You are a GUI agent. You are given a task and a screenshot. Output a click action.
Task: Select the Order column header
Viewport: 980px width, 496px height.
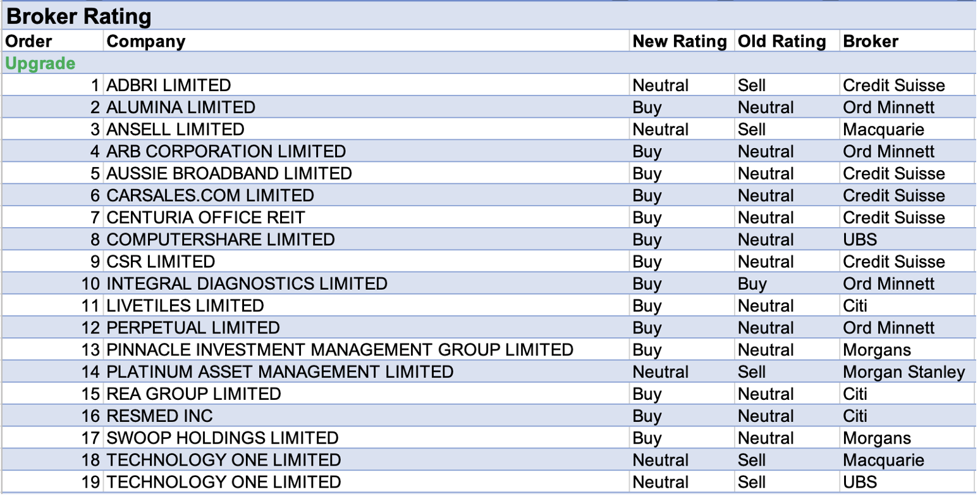28,42
